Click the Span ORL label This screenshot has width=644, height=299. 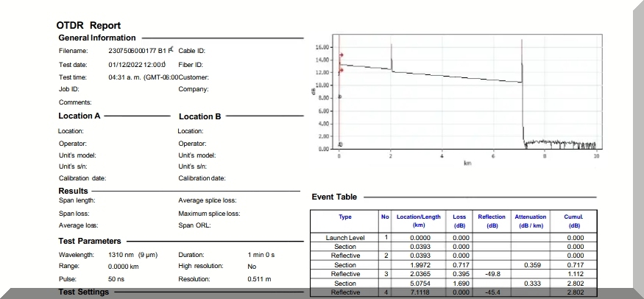(194, 225)
